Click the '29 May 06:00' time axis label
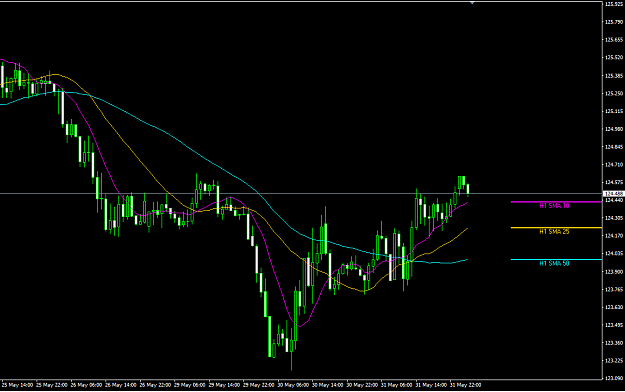The image size is (625, 392). coord(190,385)
